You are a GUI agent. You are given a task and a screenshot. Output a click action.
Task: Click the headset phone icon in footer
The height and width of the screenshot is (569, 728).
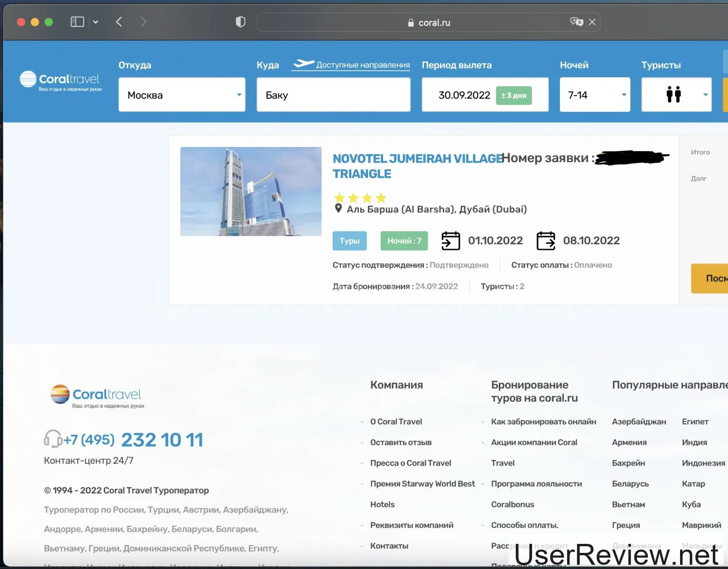click(53, 439)
